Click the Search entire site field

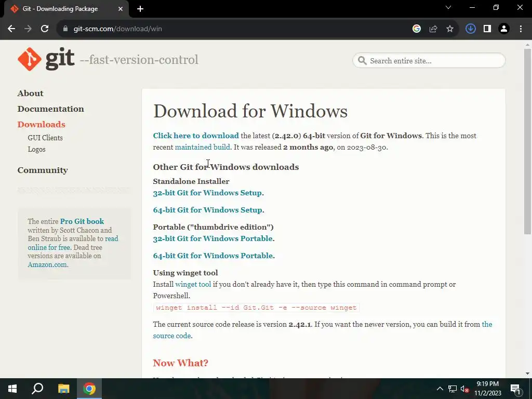tap(429, 61)
